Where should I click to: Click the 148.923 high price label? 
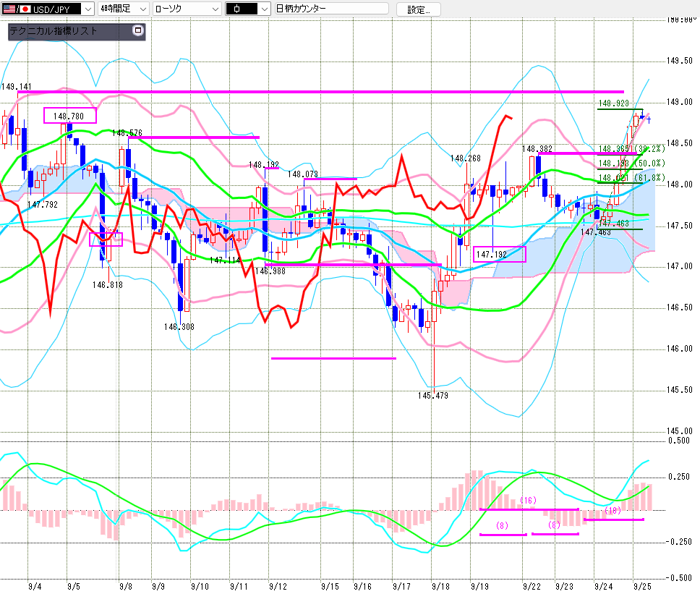pos(613,104)
